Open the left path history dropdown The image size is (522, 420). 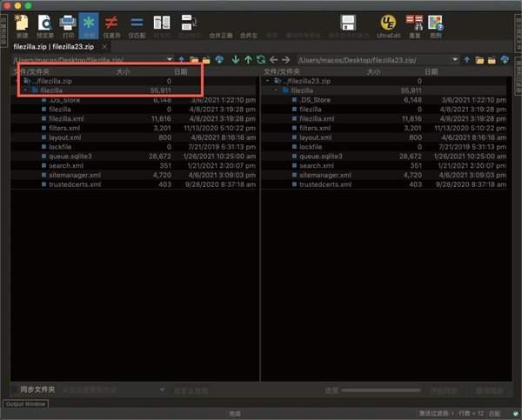(x=170, y=60)
